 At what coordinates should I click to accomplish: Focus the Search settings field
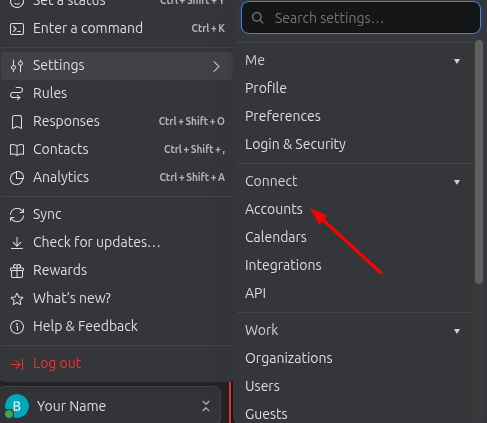pos(361,18)
